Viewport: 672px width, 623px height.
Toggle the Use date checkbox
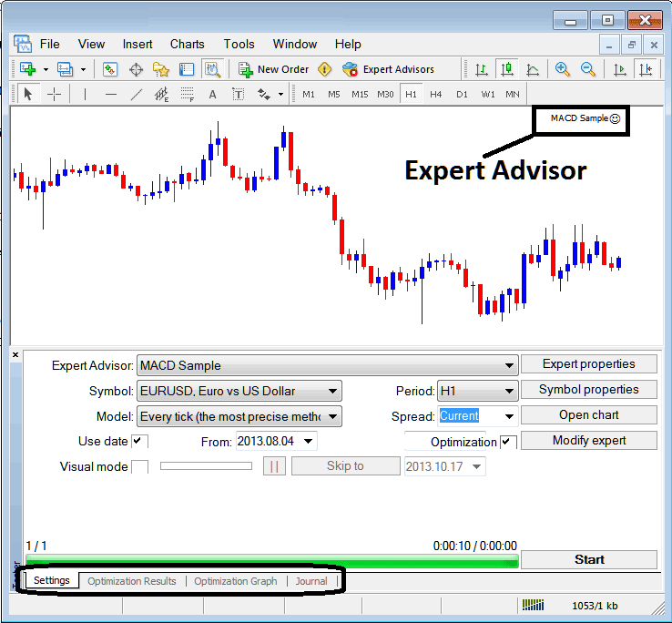click(139, 442)
